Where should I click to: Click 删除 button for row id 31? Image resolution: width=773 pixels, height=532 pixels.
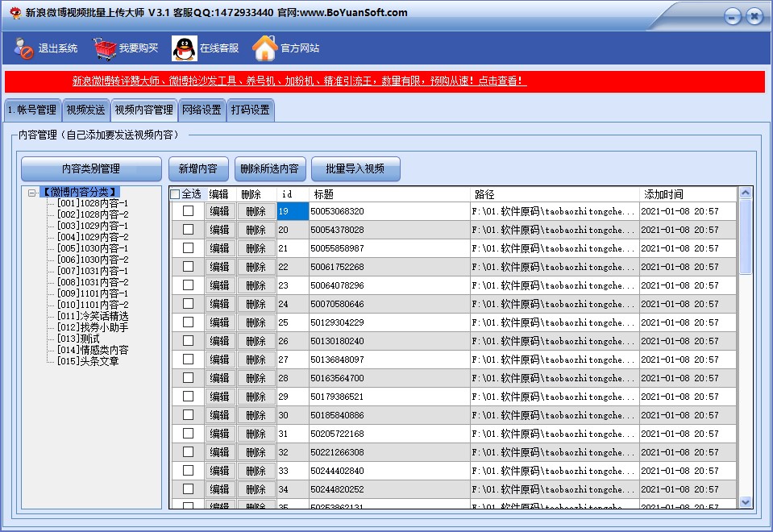(256, 434)
